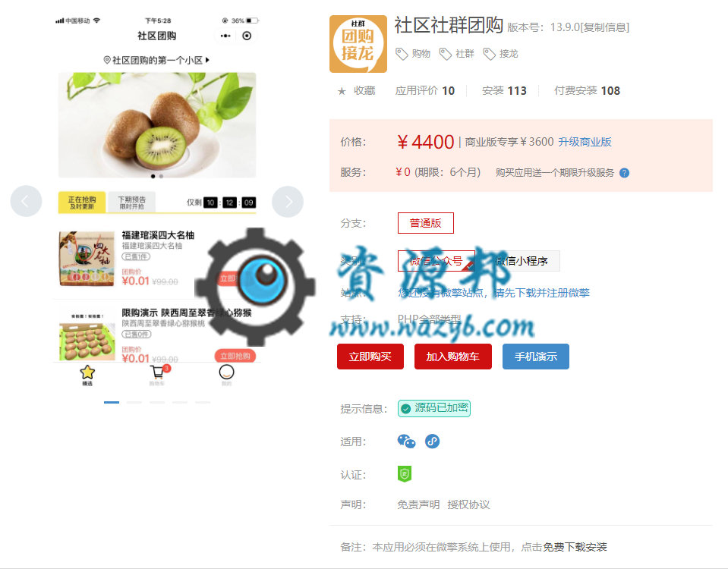Switch to the 正在抢购 tab
This screenshot has height=575, width=728.
82,203
